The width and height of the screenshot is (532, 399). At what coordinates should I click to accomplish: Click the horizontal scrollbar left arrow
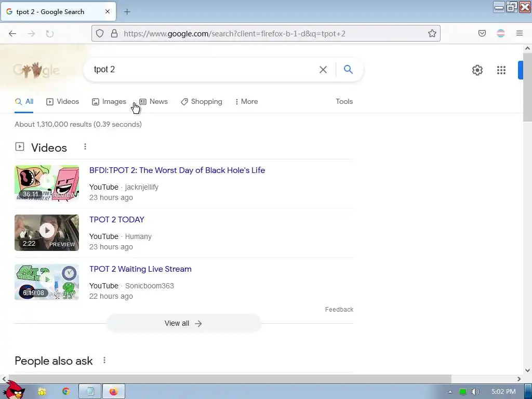4,379
